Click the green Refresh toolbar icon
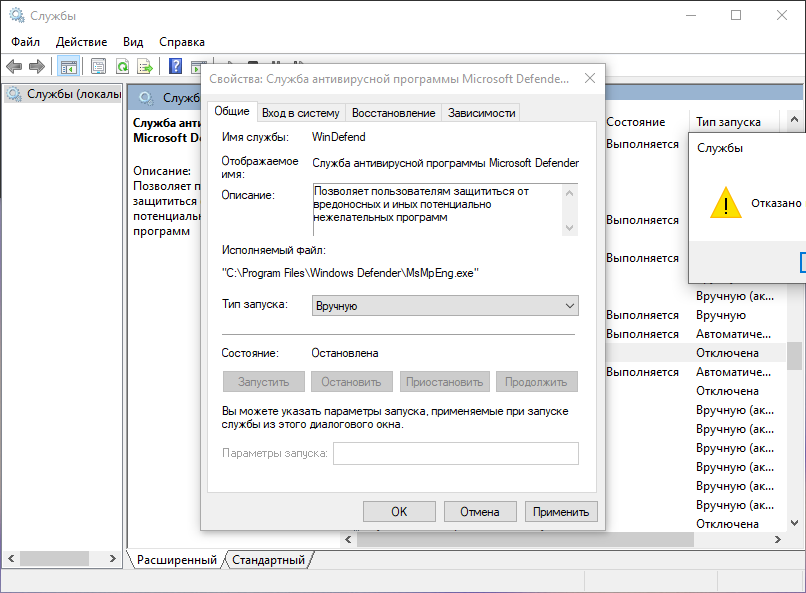The height and width of the screenshot is (593, 806). tap(122, 66)
